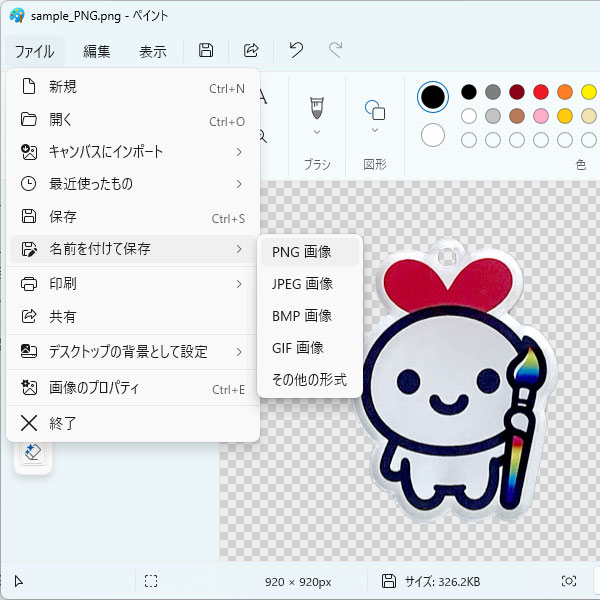Pick the orange palette swatch
Screen dimensions: 600x600
[565, 92]
